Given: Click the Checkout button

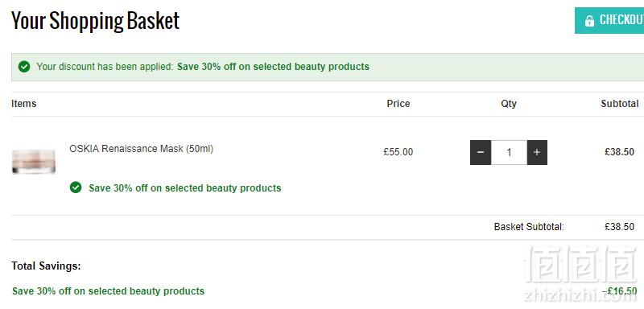Looking at the screenshot, I should click(x=609, y=20).
